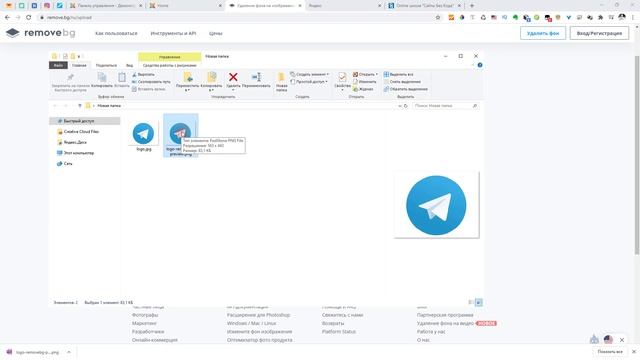
Task: Click the Edit item in Open group
Action: click(364, 82)
